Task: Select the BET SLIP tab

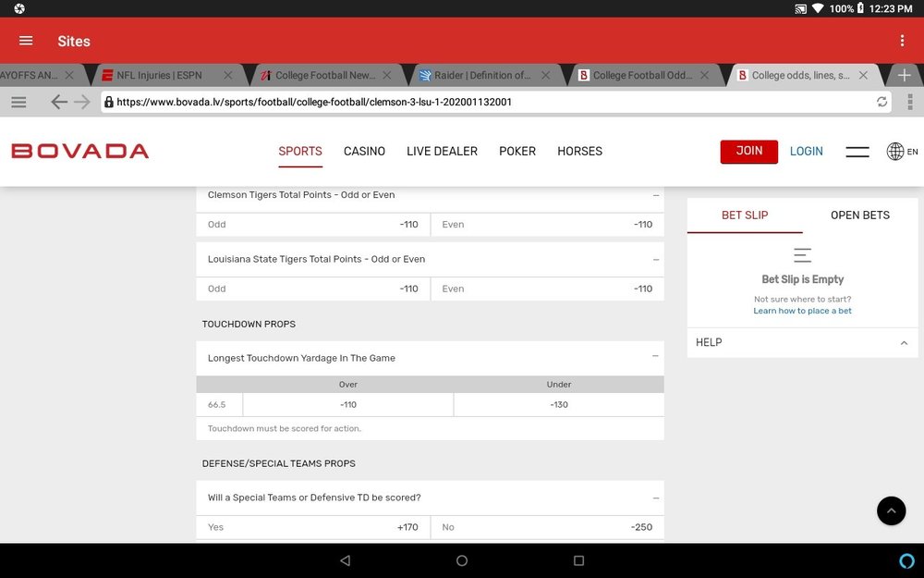Action: (x=745, y=215)
